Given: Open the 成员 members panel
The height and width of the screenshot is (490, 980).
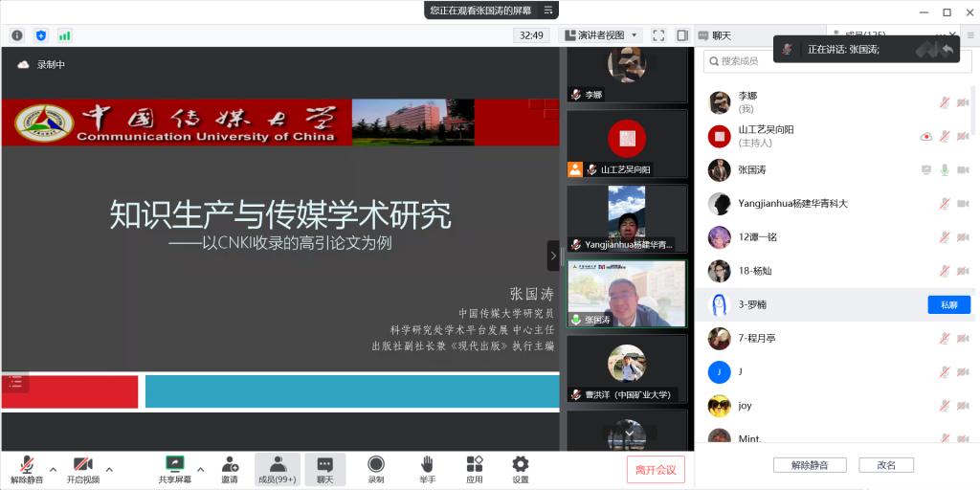Looking at the screenshot, I should (277, 469).
